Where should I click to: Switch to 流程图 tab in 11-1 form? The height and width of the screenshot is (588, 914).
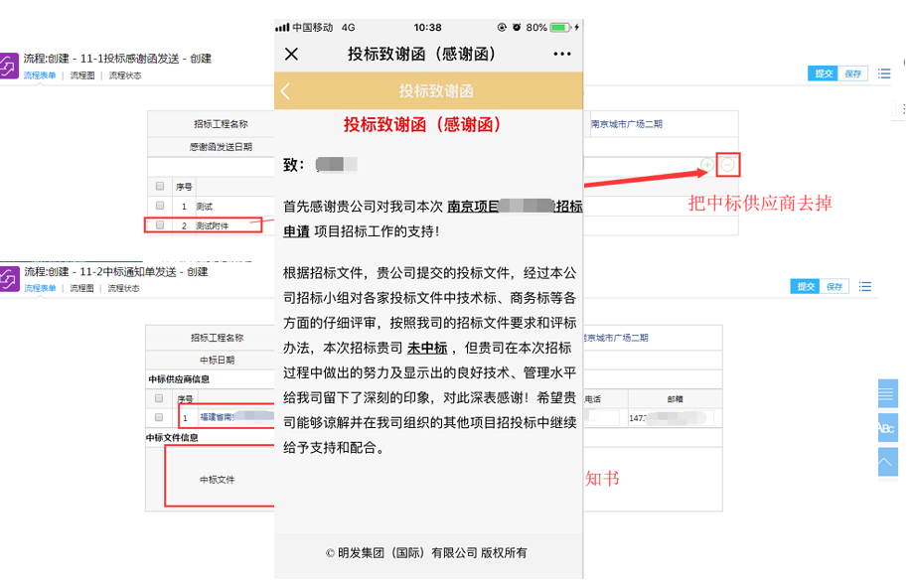(x=81, y=75)
